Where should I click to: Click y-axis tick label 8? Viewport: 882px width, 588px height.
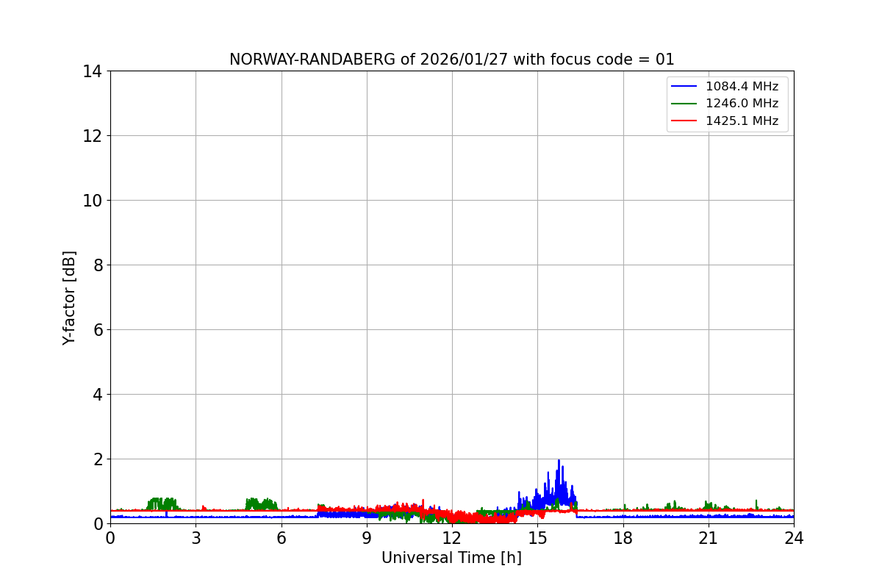[97, 265]
